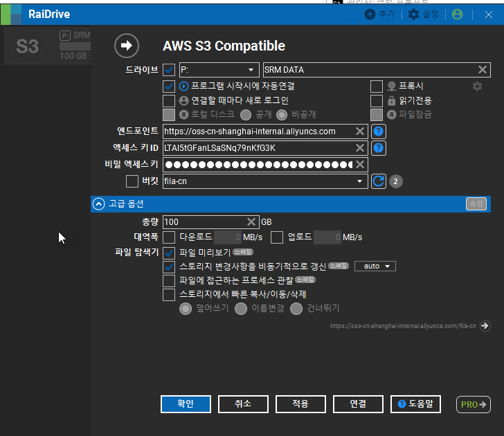Screen dimensions: 504x436
Task: Open proxy settings gear icon
Action: point(477,86)
